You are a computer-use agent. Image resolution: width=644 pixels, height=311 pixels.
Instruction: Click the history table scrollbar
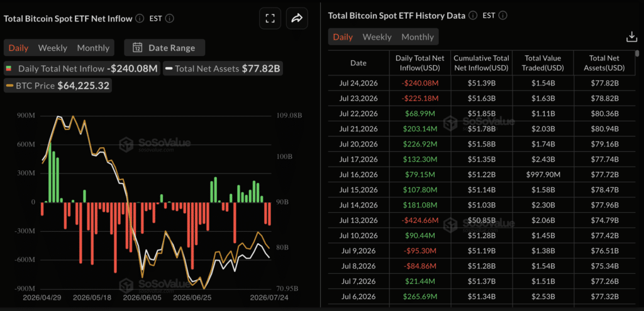(x=637, y=54)
